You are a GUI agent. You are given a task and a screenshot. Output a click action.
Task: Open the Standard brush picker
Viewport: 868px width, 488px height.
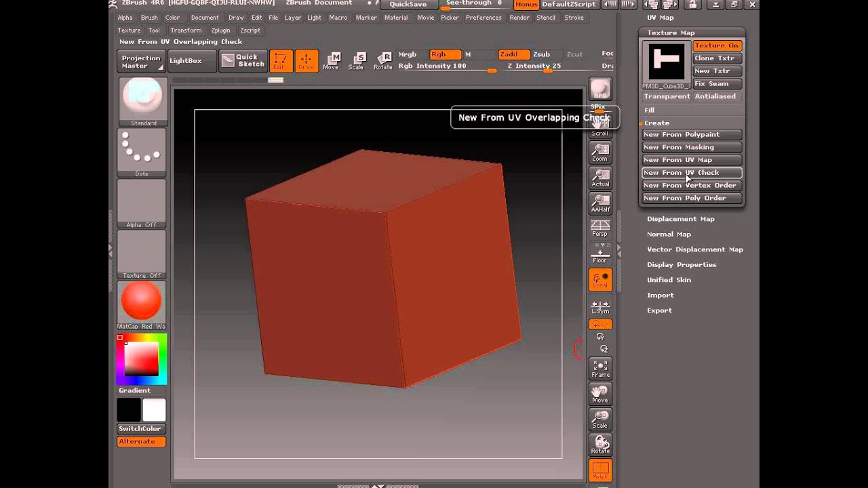click(142, 102)
